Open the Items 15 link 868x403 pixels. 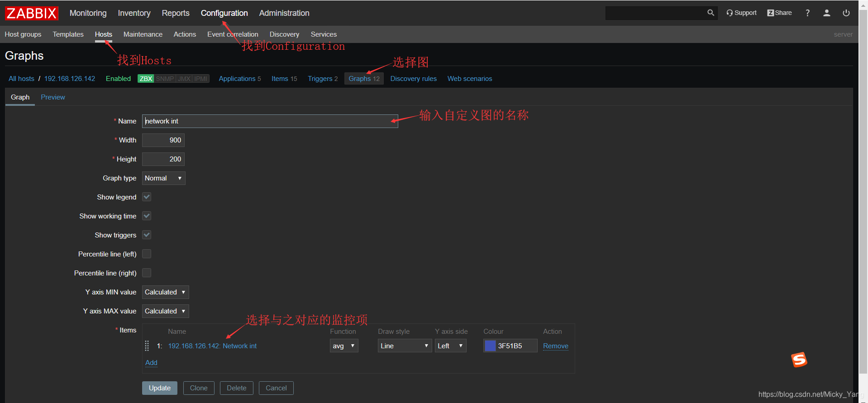coord(284,79)
